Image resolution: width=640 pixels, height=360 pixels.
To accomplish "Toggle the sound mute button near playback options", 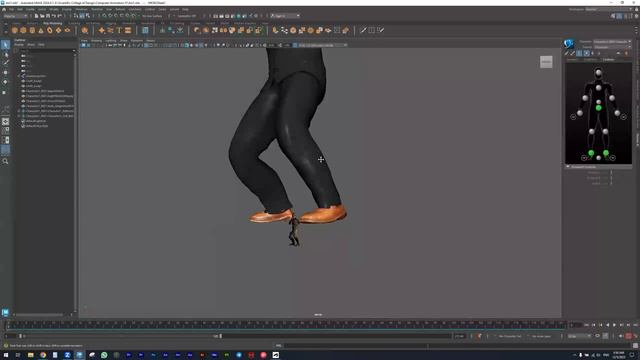I will click(x=621, y=336).
